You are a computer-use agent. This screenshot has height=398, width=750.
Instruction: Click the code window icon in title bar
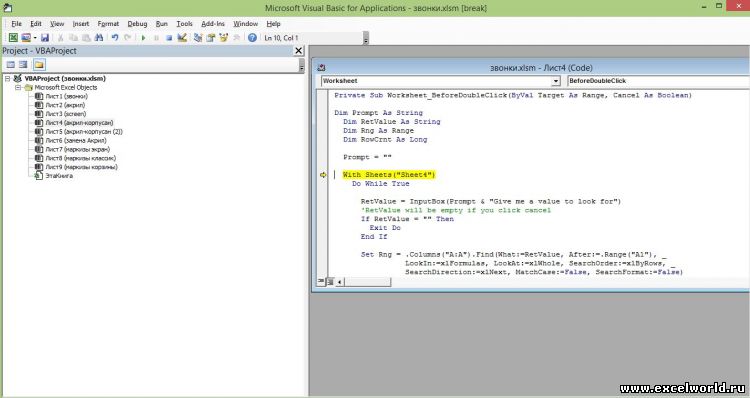coord(321,68)
